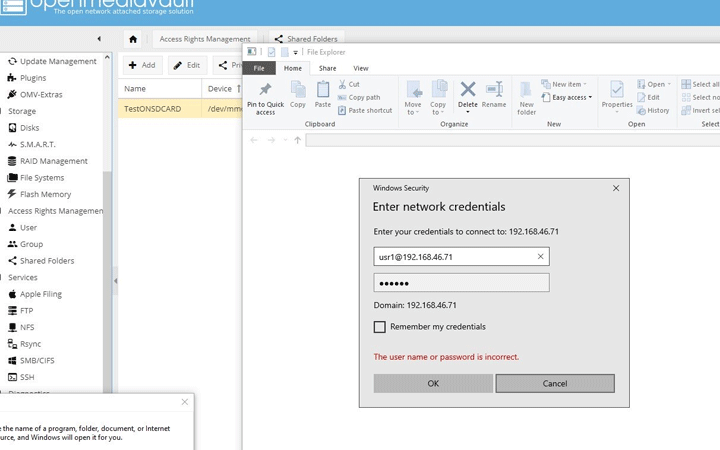Image resolution: width=720 pixels, height=450 pixels.
Task: Open the New item dropdown
Action: (564, 84)
